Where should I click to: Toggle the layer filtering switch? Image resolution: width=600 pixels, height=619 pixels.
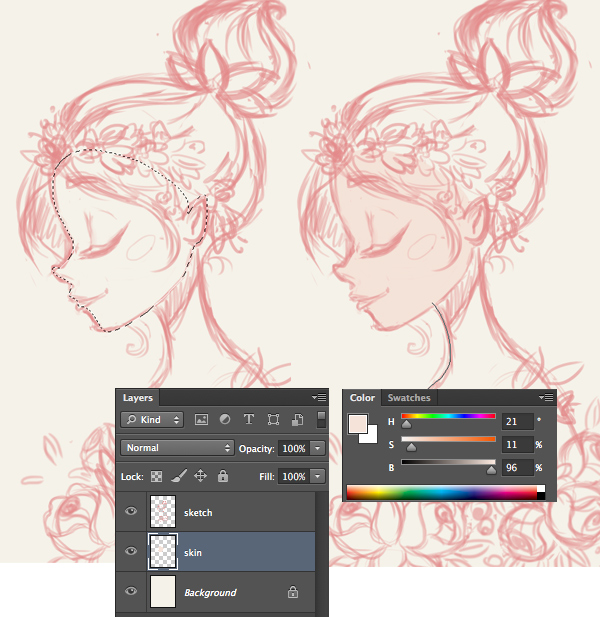pyautogui.click(x=321, y=419)
